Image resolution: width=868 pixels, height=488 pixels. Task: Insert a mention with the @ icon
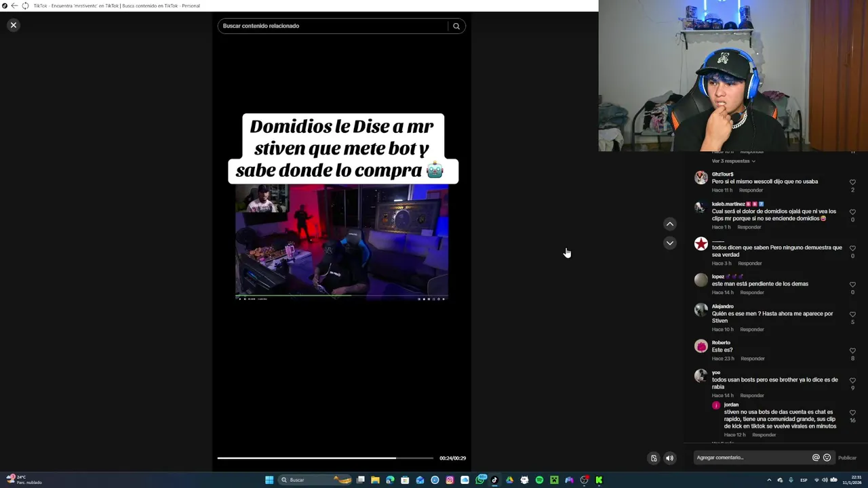pyautogui.click(x=816, y=457)
